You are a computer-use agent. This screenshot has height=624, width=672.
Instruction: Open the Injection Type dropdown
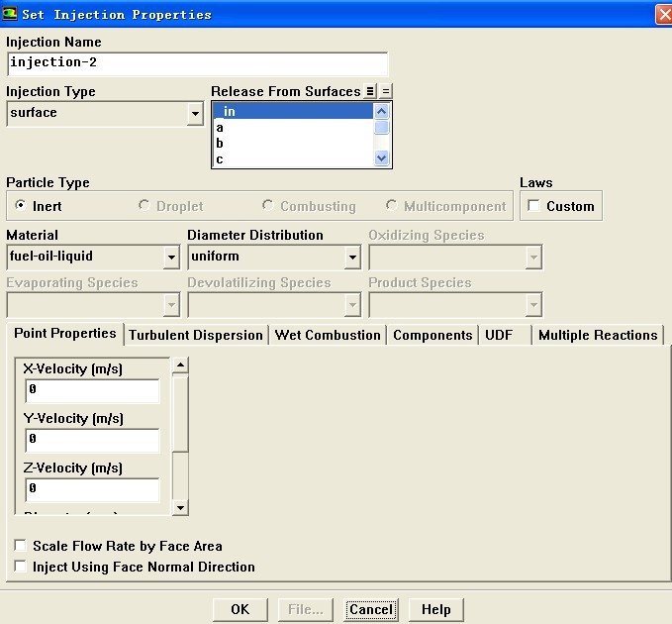coord(195,114)
